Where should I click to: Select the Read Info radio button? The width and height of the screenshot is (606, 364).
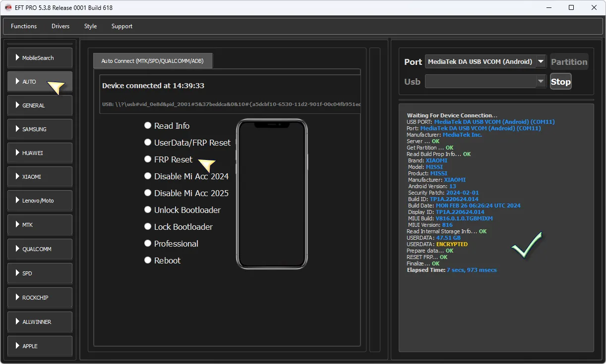148,125
